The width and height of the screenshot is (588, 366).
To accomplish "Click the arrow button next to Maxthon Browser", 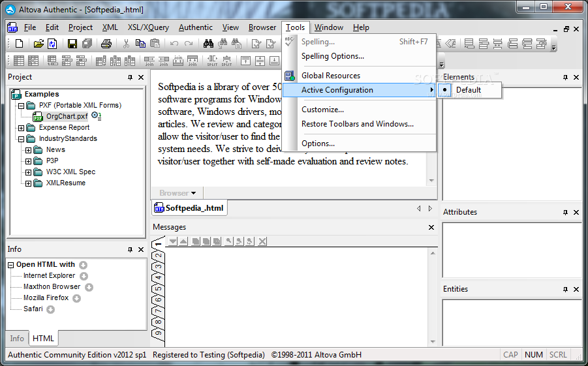I will (x=89, y=287).
